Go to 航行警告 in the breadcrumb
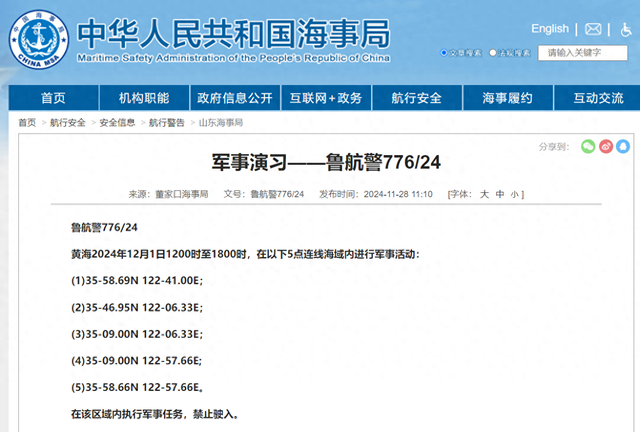640x432 pixels. point(167,122)
